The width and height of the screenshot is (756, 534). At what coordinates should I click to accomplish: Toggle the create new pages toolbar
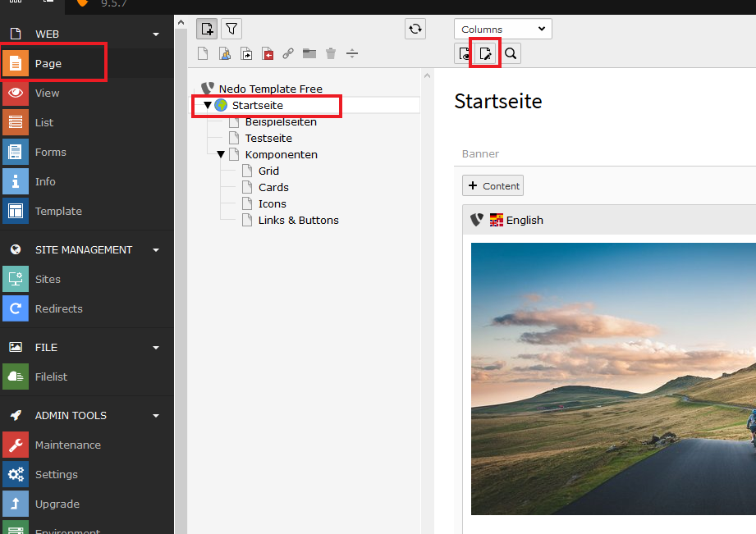coord(207,29)
